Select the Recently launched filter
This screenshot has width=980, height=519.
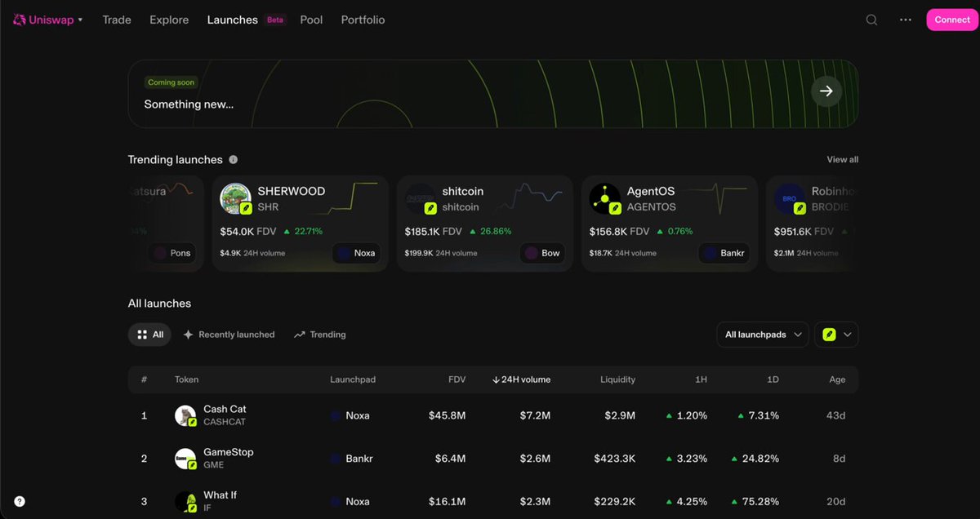coord(229,335)
